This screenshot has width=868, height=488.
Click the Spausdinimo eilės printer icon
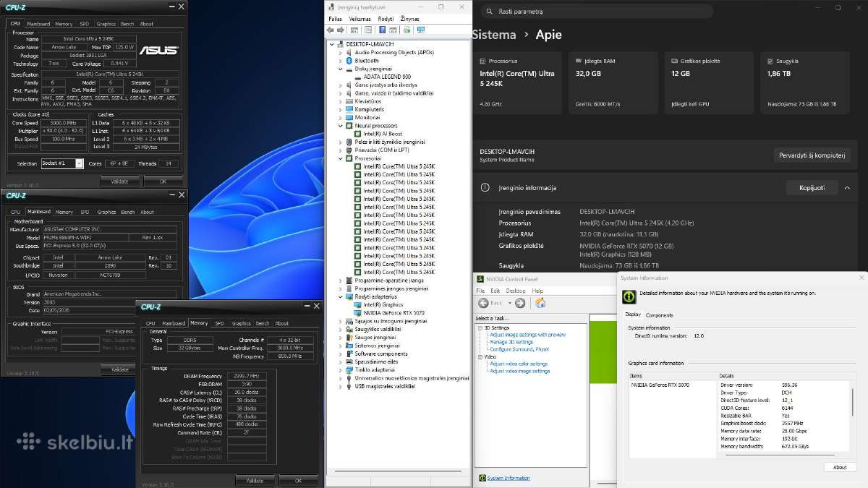(x=350, y=361)
